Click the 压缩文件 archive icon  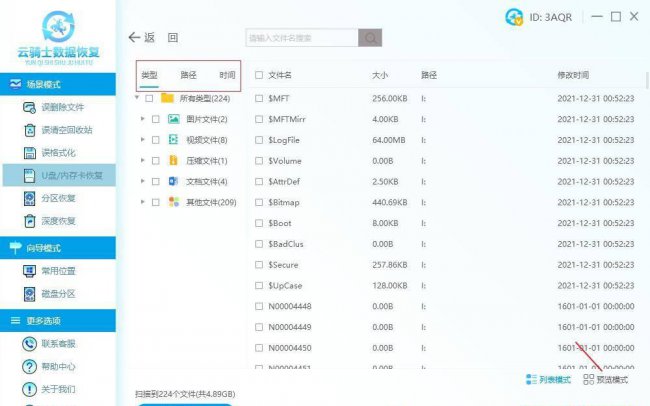coord(173,160)
